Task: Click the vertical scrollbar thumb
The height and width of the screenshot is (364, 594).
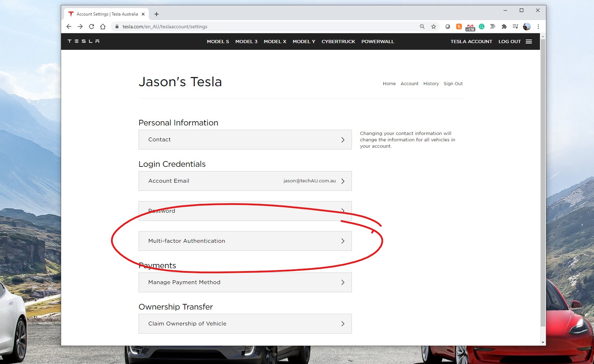Action: point(543,183)
